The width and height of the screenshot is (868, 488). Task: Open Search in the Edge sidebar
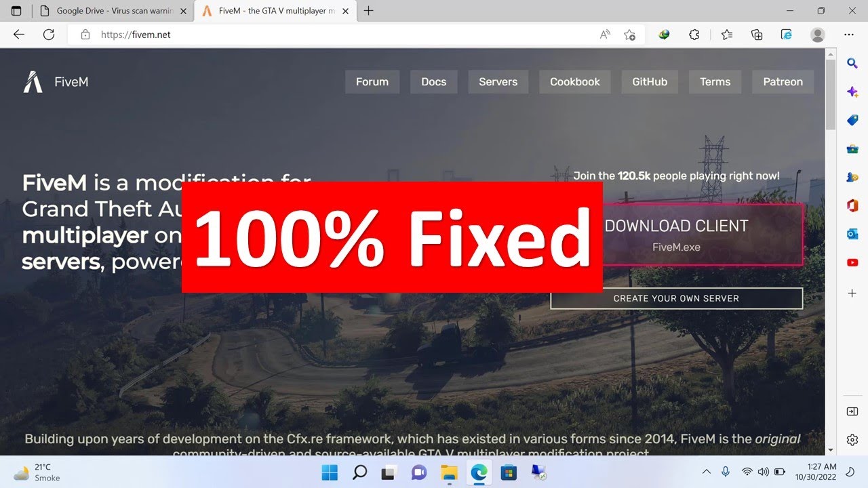click(852, 63)
